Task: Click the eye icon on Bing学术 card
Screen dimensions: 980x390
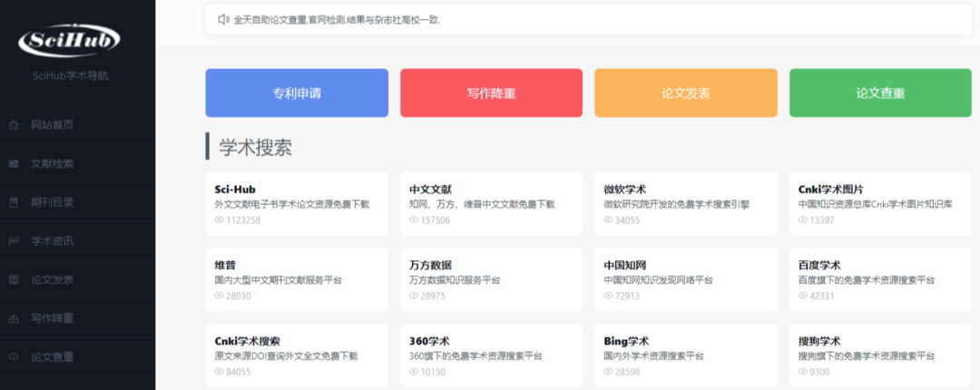Action: [608, 372]
